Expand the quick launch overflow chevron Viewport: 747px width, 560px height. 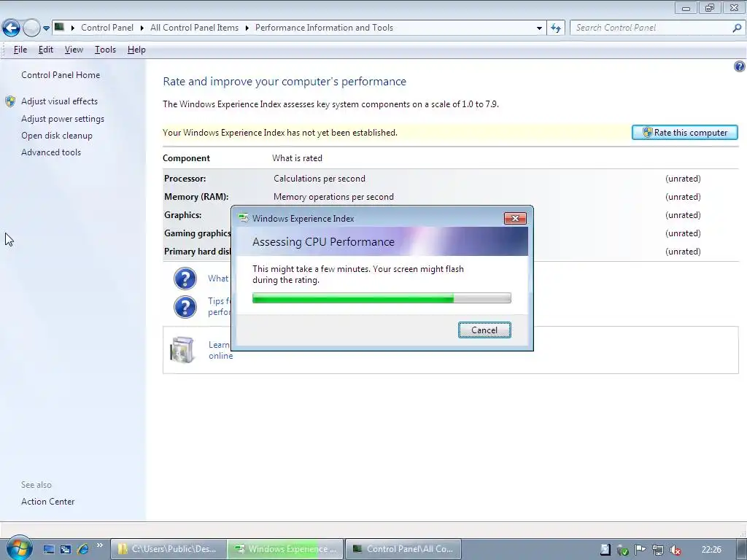coord(99,545)
